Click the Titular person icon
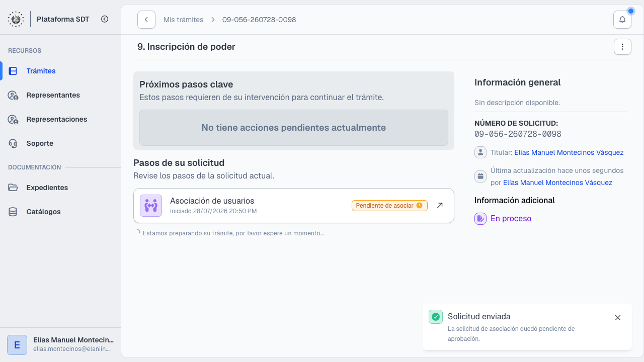644x362 pixels. [x=480, y=152]
